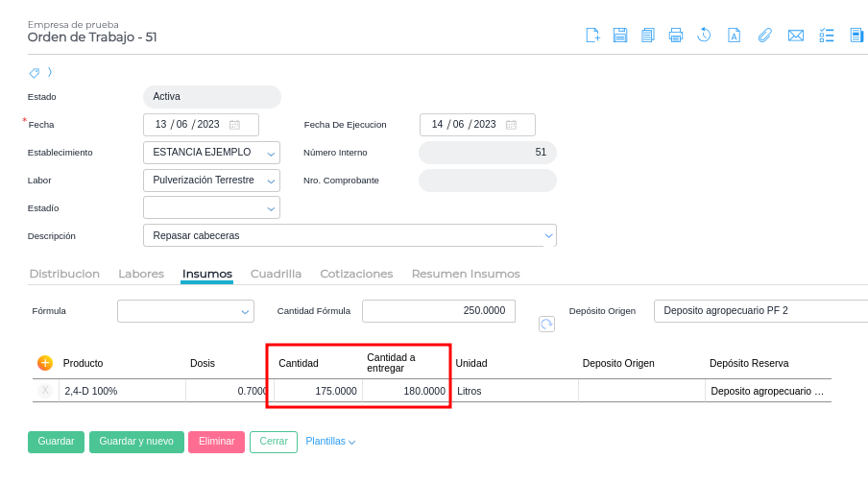Open the Plantillas dropdown link

pyautogui.click(x=330, y=442)
